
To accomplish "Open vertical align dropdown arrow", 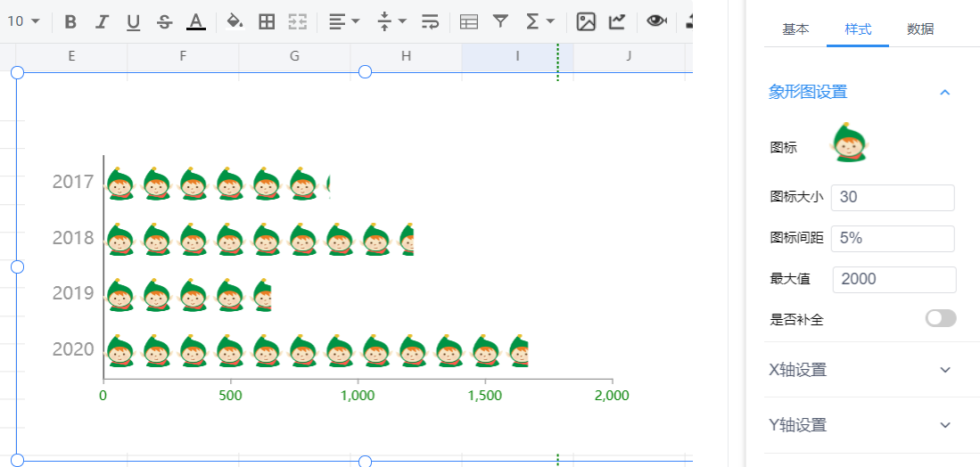I will [x=402, y=22].
